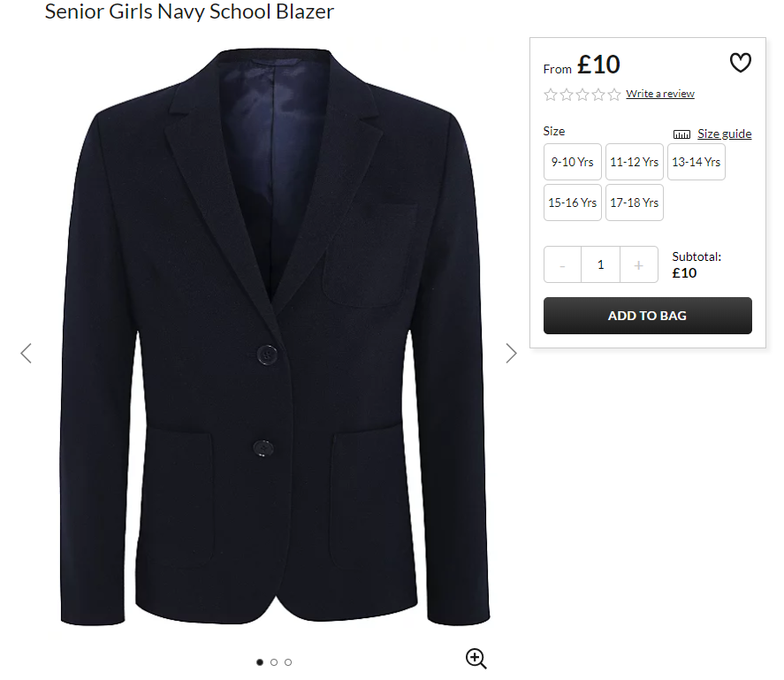
Task: Show next product image with right arrow
Action: point(511,353)
